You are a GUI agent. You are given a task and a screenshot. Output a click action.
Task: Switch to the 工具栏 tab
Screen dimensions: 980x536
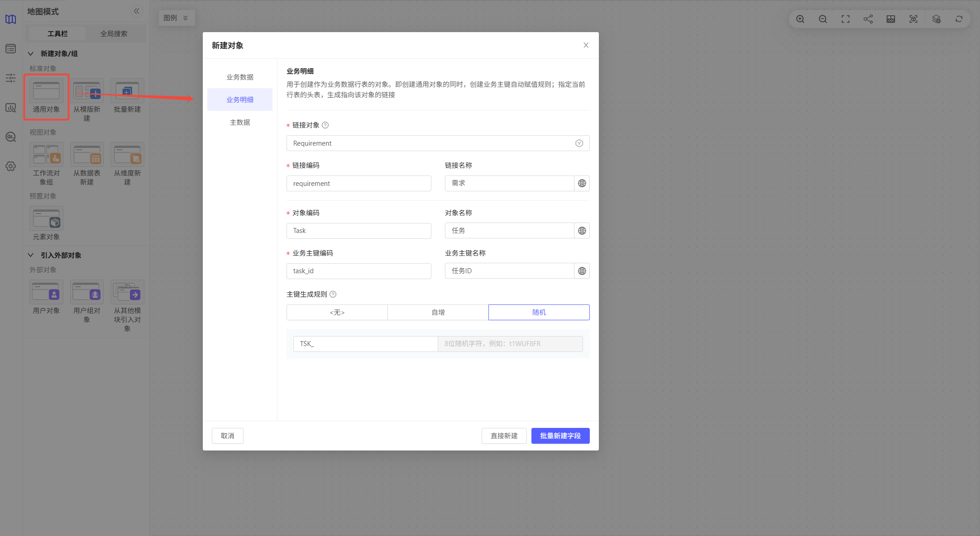[x=57, y=33]
